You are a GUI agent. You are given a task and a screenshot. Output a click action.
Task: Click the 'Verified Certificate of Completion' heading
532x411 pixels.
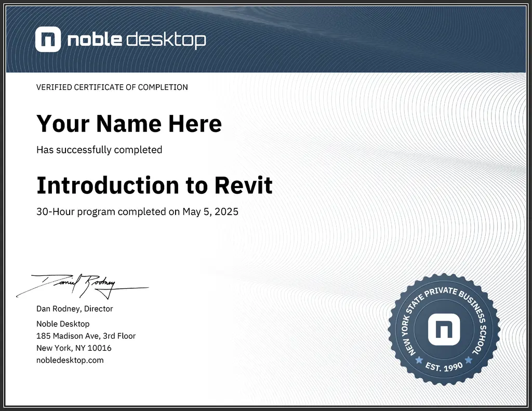[112, 87]
